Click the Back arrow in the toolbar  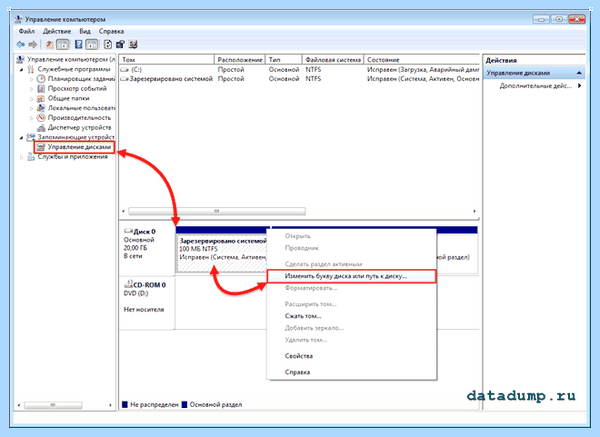point(20,45)
